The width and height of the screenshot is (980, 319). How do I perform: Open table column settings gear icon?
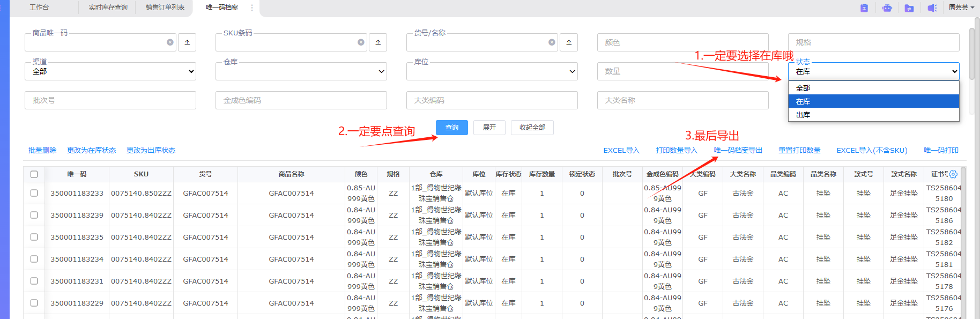pos(953,174)
